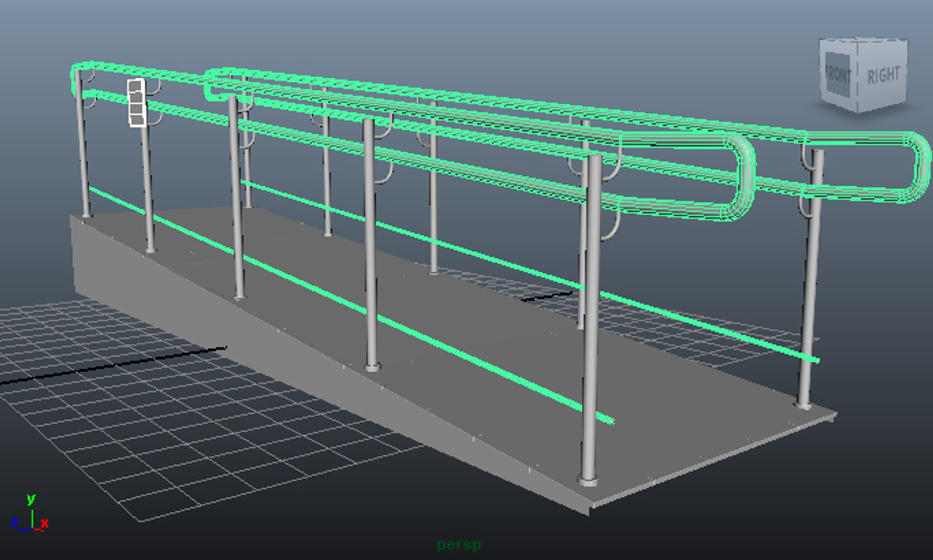Click the XYZ axis orientation indicator

[30, 513]
